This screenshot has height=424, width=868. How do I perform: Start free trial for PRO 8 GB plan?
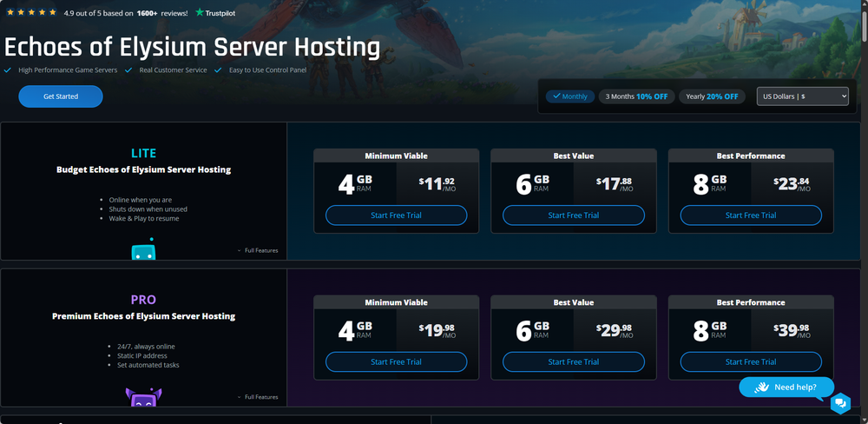coord(751,362)
